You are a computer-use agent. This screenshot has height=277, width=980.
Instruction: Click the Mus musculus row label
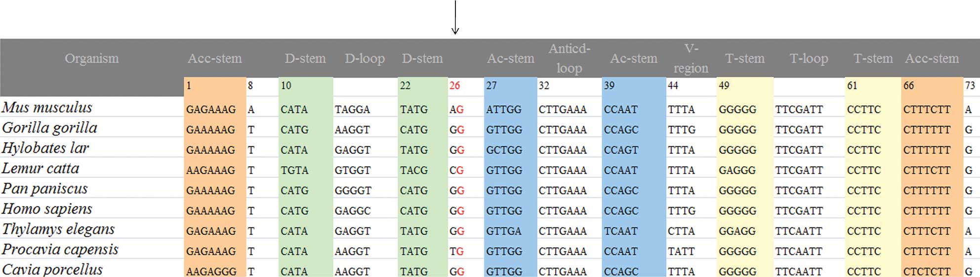(47, 108)
